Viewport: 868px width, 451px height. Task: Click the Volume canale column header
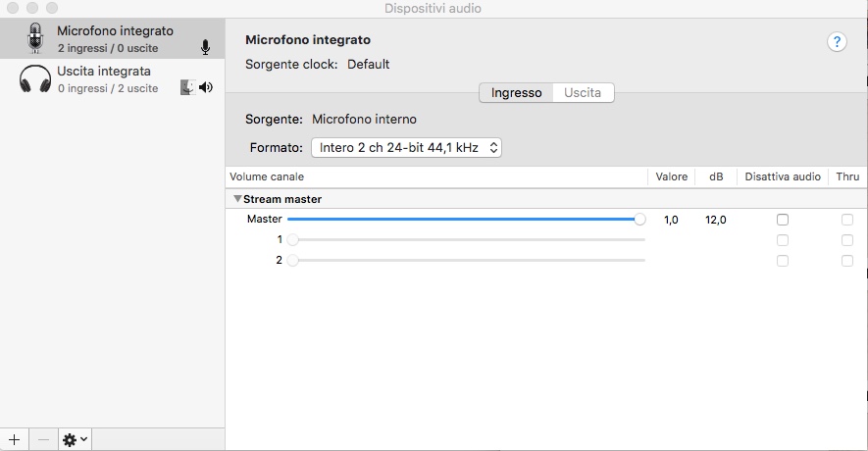(x=267, y=176)
